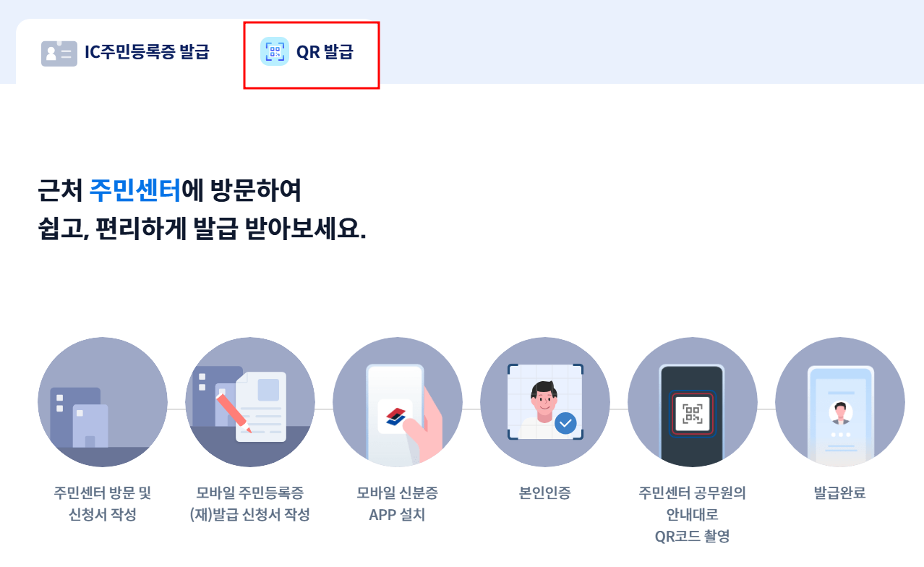Click the 주민센터 방문 및 신청서 작성 label
The image size is (924, 567).
103,504
